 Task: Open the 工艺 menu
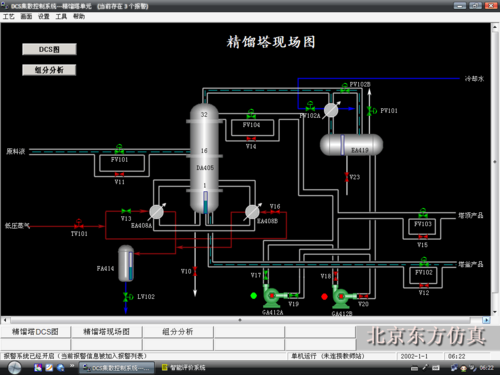[x=9, y=17]
